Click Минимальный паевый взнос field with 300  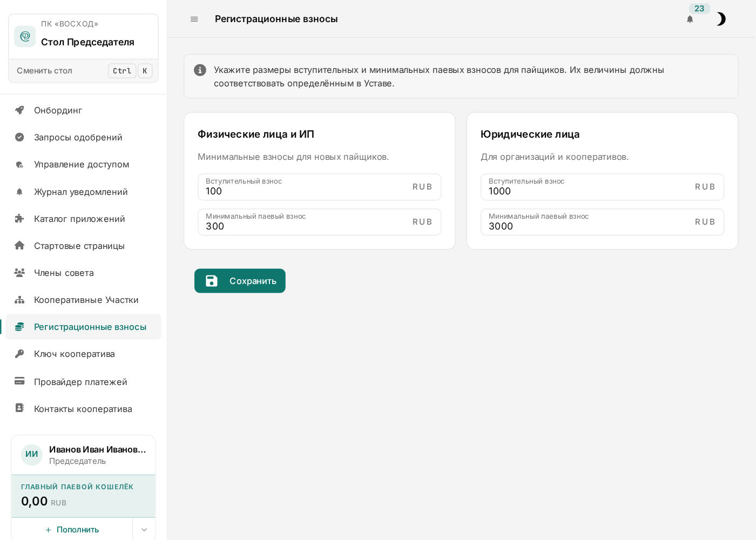tap(320, 222)
